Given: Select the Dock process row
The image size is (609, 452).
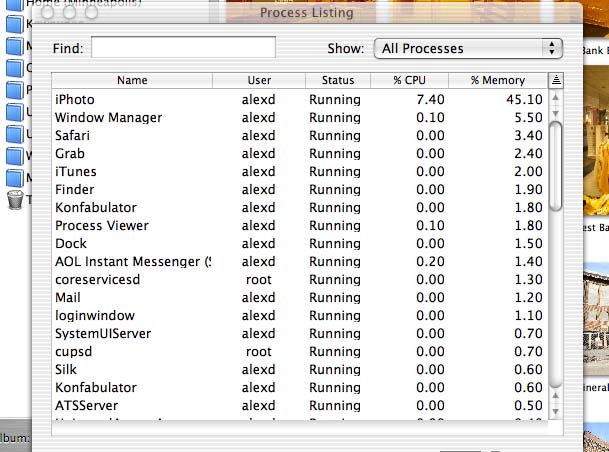Looking at the screenshot, I should (299, 243).
